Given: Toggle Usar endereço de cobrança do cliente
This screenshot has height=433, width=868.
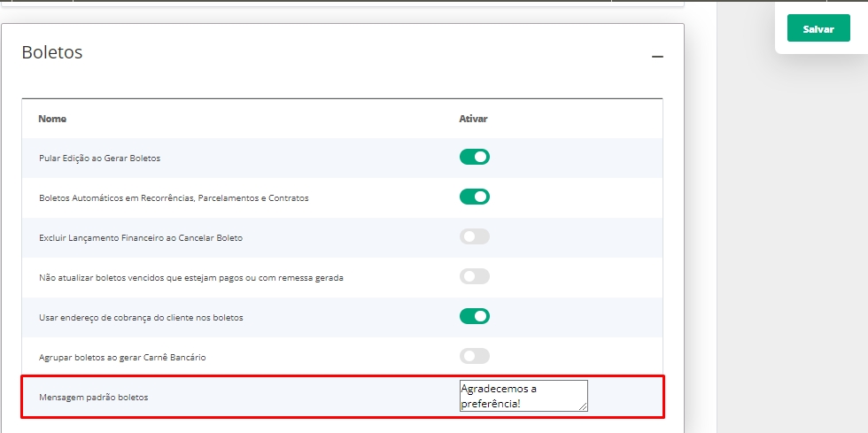Looking at the screenshot, I should click(474, 316).
